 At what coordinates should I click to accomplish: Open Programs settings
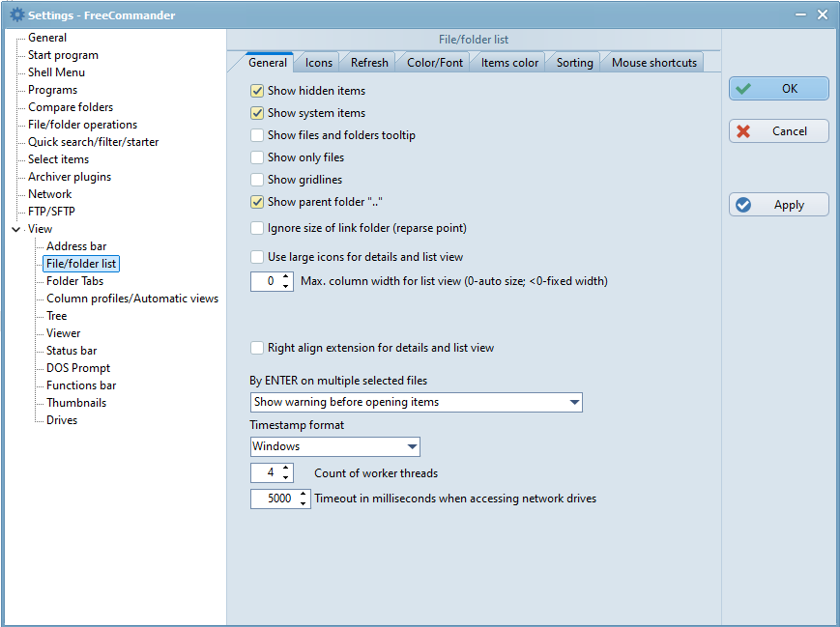coord(52,90)
